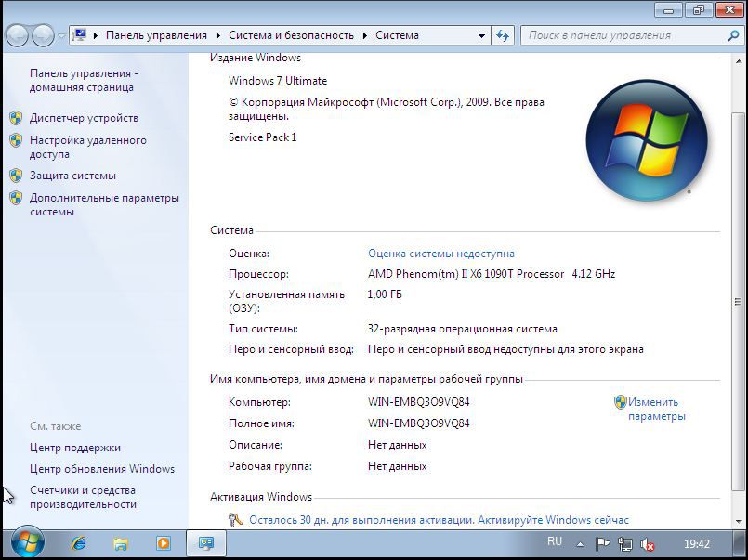Open Windows Explorer folder icon in taskbar
The image size is (748, 560).
[121, 543]
